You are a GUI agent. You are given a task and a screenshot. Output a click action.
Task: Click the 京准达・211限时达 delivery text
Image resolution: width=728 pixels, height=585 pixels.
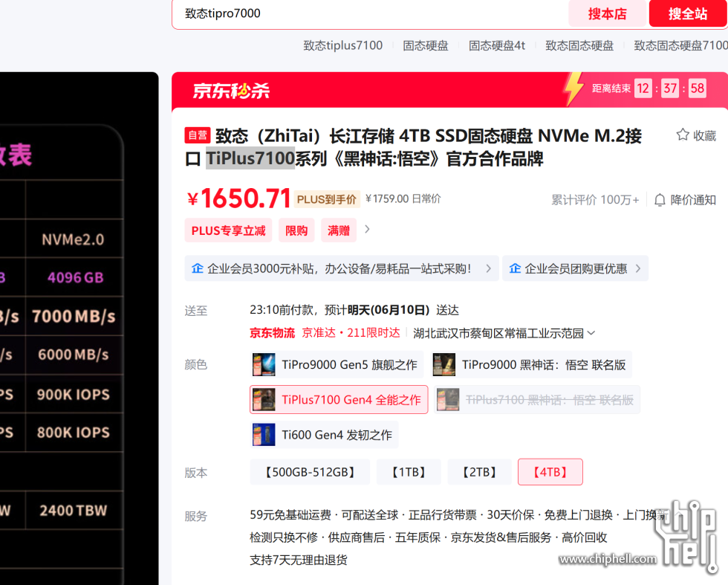click(x=351, y=333)
